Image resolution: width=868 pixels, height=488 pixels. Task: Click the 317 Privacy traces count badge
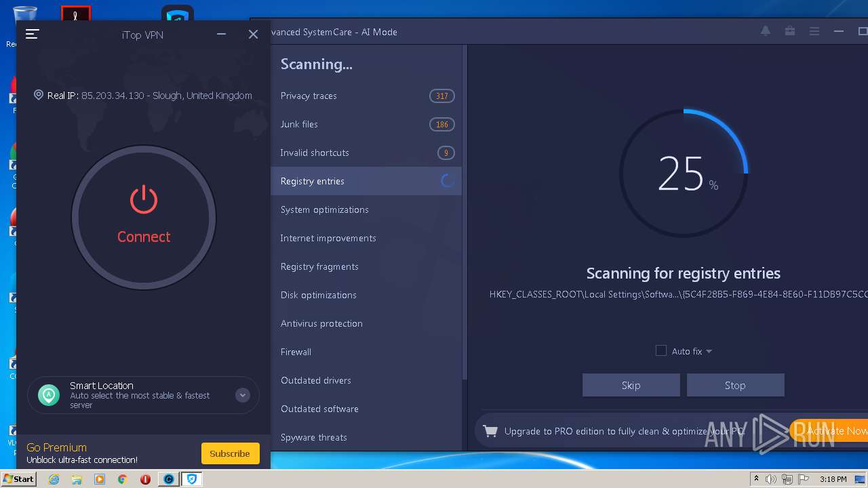[x=442, y=96]
